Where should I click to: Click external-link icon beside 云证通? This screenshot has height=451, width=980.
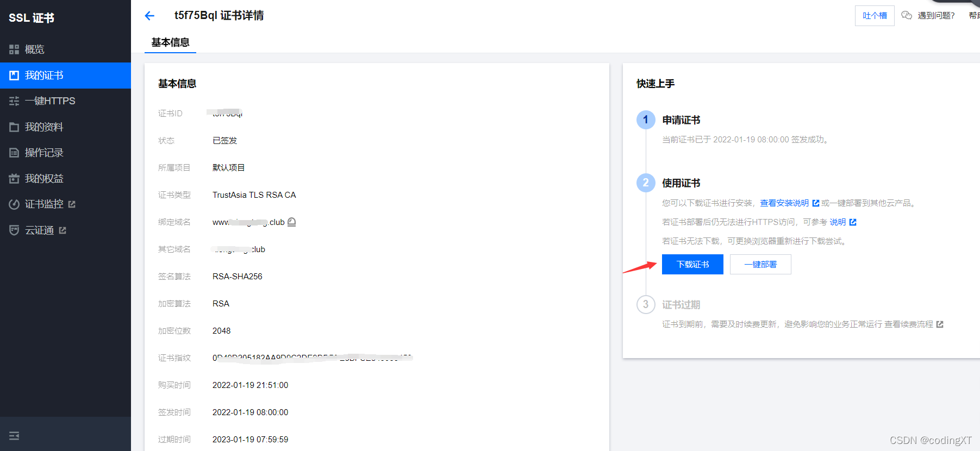point(63,230)
